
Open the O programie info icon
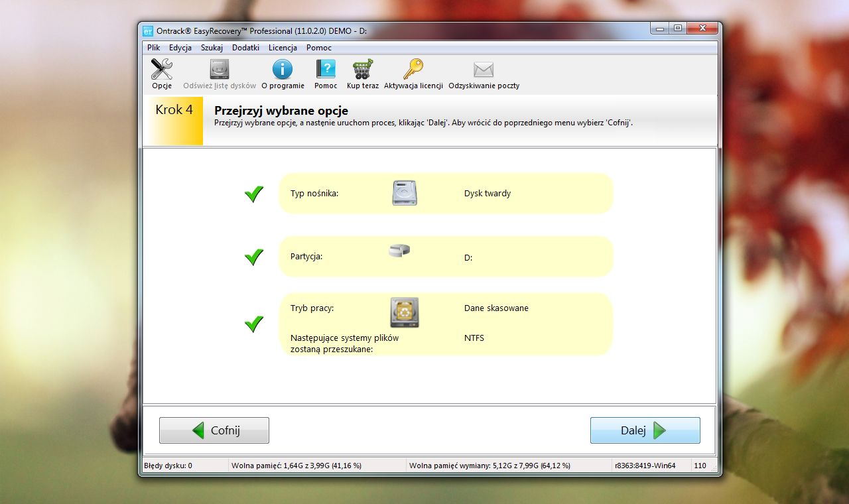coord(283,69)
